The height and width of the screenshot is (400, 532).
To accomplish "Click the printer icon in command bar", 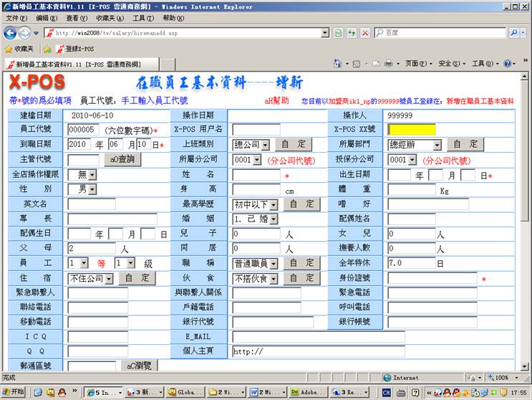I will (388, 64).
